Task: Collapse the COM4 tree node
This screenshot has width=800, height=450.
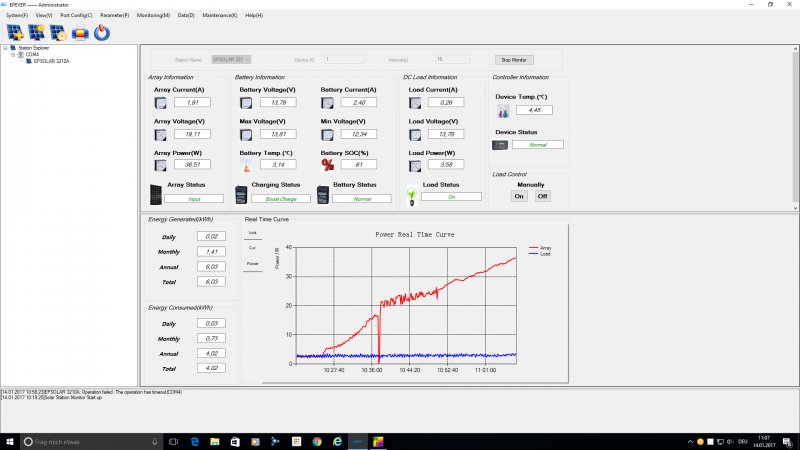Action: pos(13,54)
